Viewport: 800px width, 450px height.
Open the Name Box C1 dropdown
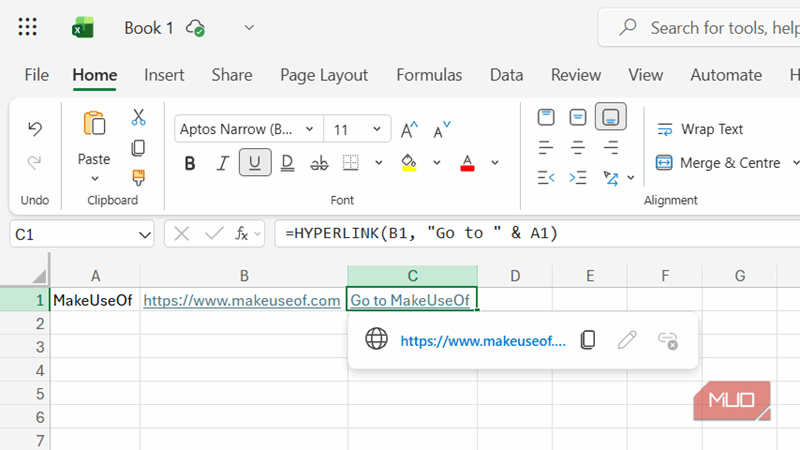[145, 235]
